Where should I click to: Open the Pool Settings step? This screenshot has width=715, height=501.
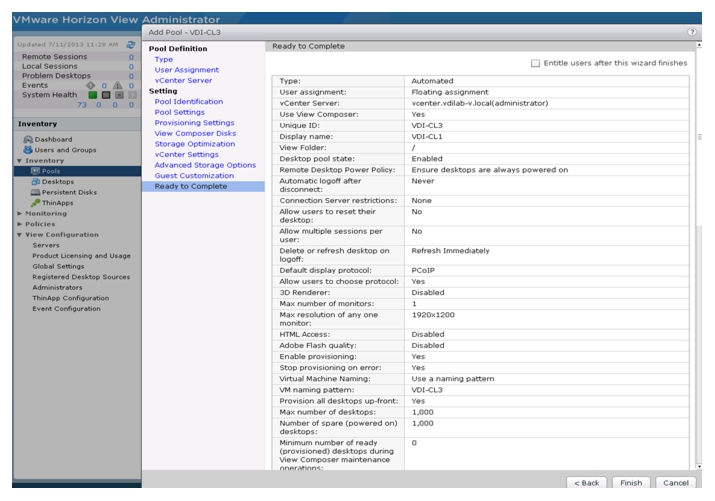point(180,112)
